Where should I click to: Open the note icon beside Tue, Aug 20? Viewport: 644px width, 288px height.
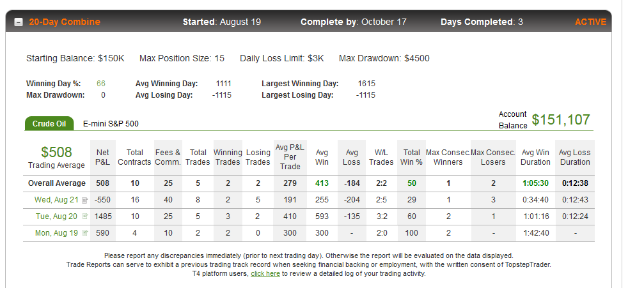tap(85, 216)
